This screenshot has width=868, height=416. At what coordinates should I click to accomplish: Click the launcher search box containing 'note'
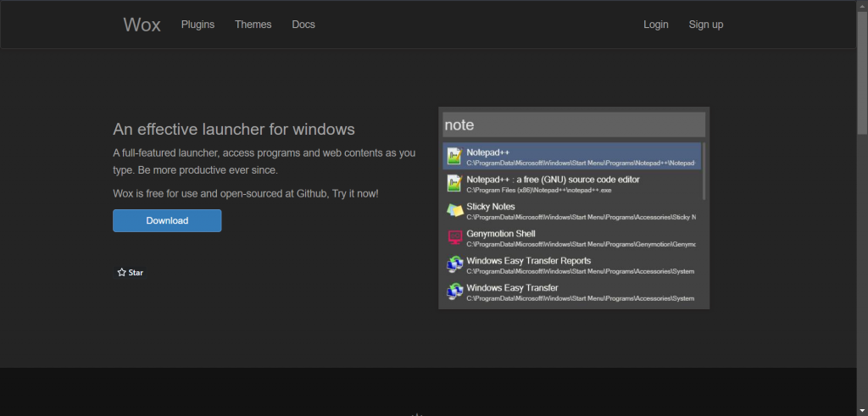[574, 125]
